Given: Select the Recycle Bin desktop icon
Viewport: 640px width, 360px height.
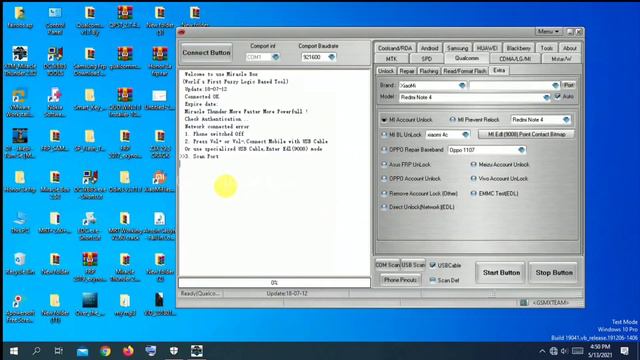Looking at the screenshot, I should tap(20, 263).
